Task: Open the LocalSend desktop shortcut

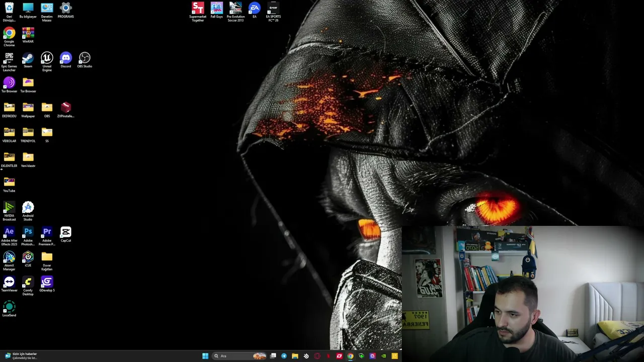Action: tap(9, 309)
